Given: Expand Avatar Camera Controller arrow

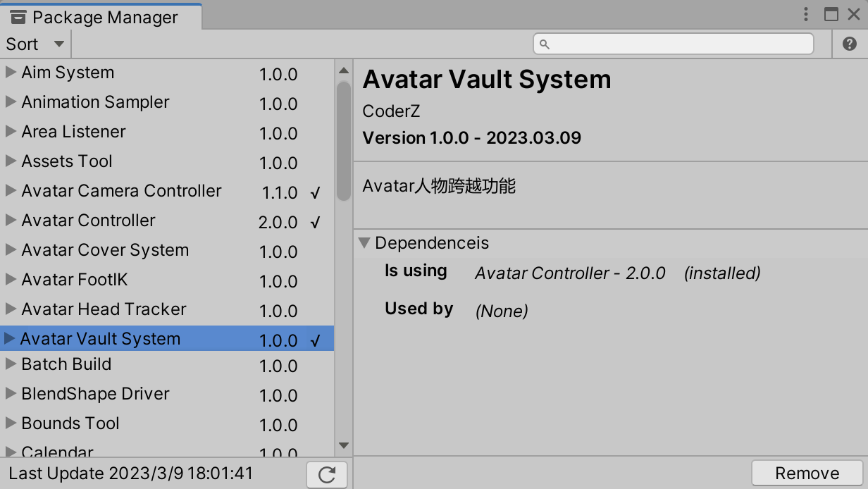Looking at the screenshot, I should point(11,190).
